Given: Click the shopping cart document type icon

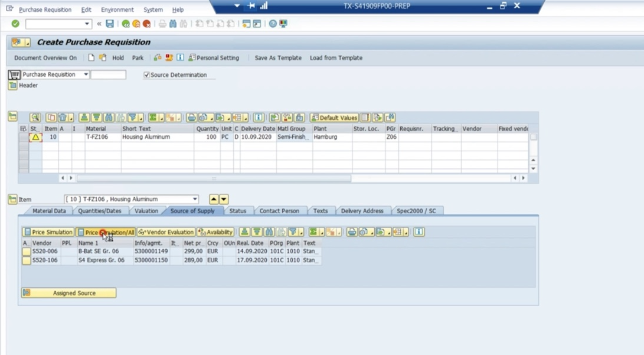Looking at the screenshot, I should (x=14, y=74).
